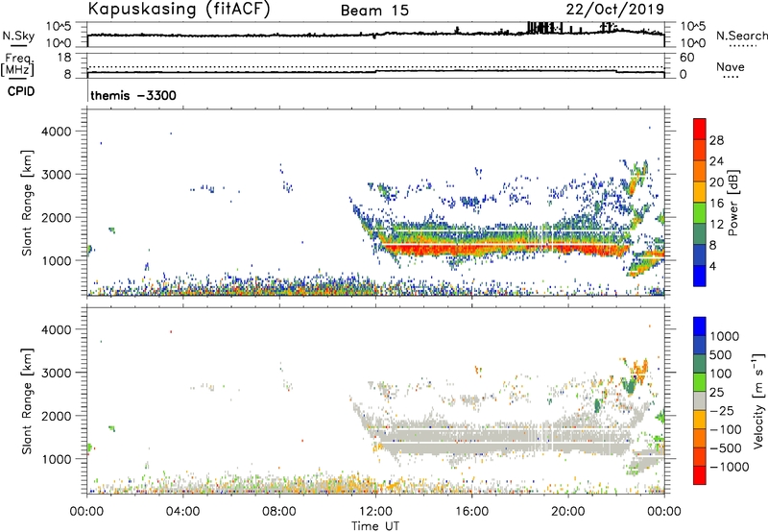
Task: Click the left '10^5' noise axis tick
Action: tap(60, 26)
